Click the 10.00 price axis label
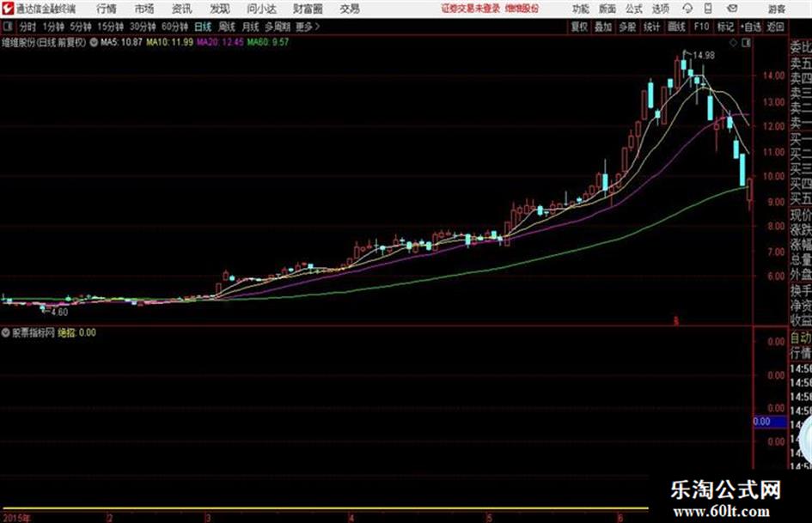 pos(773,176)
